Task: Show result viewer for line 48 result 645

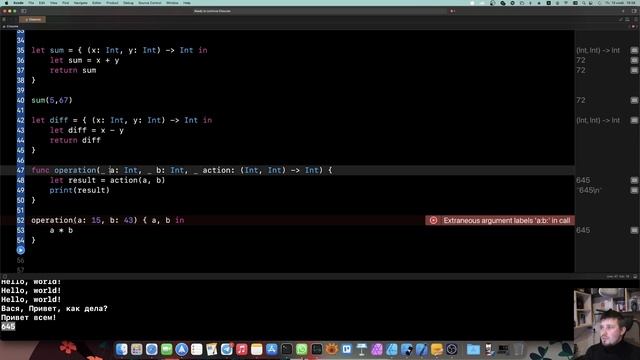Action: pos(634,180)
